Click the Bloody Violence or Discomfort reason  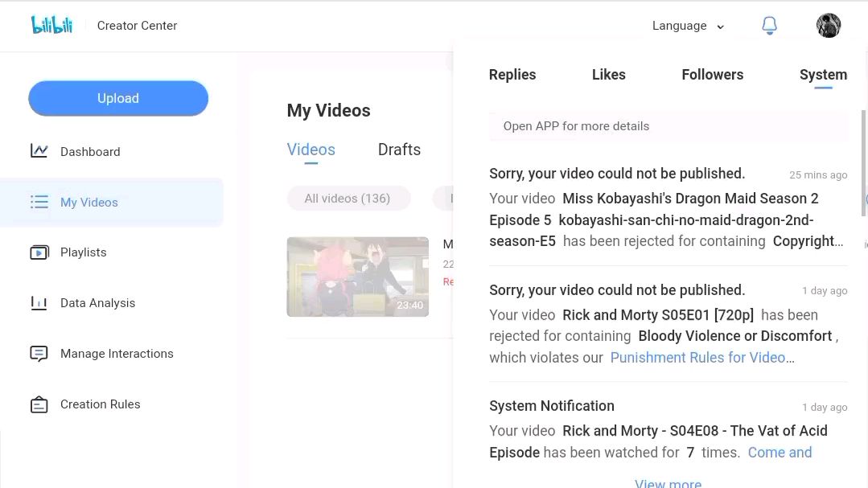point(735,336)
